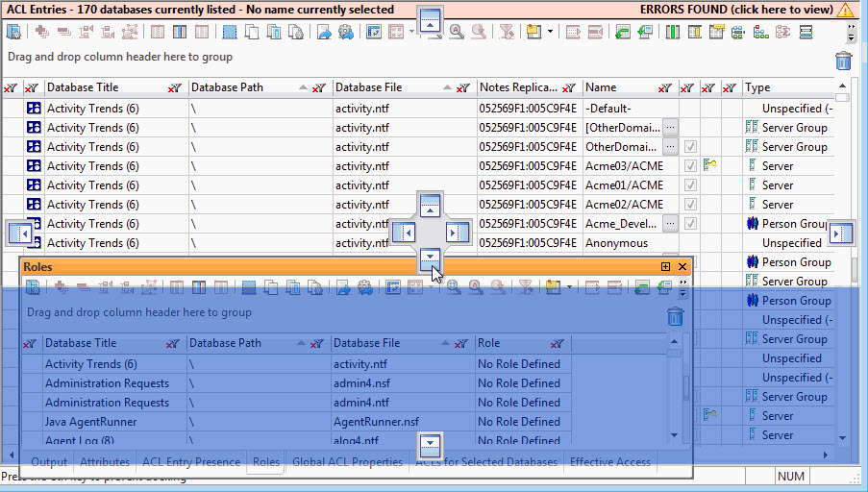
Task: Click the dock-right indicator at window's right edge
Action: pos(841,233)
